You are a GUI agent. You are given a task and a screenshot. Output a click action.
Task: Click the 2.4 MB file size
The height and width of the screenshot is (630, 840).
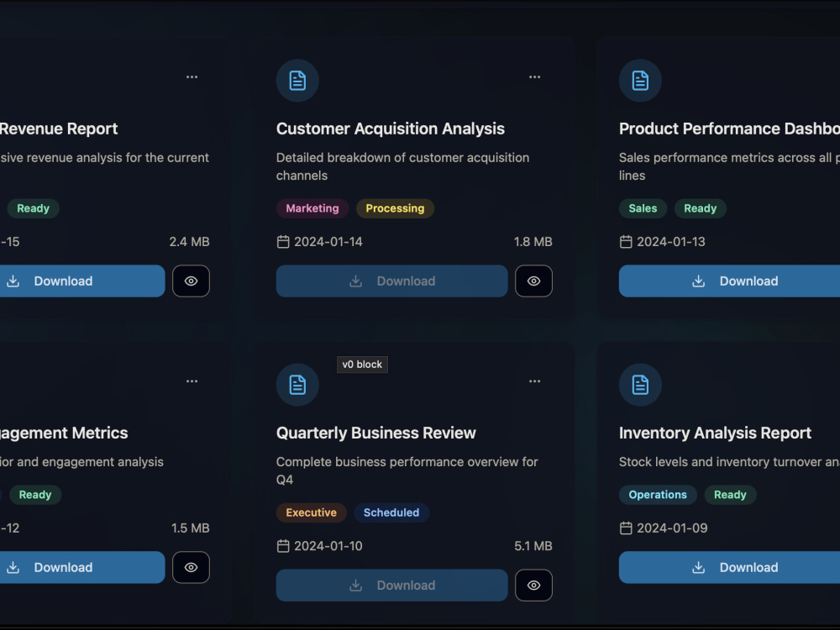(189, 242)
